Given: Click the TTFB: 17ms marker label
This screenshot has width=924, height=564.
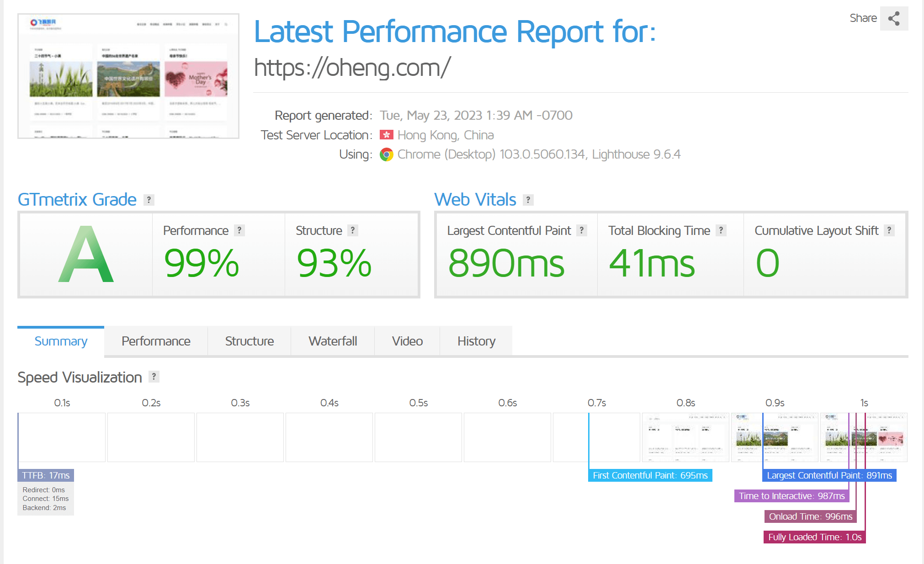Looking at the screenshot, I should 46,475.
